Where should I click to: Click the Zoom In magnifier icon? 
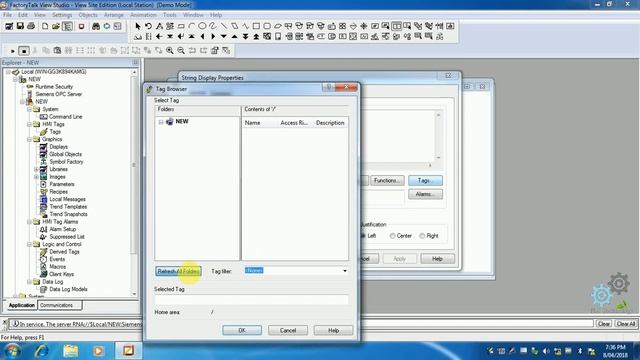pos(169,51)
